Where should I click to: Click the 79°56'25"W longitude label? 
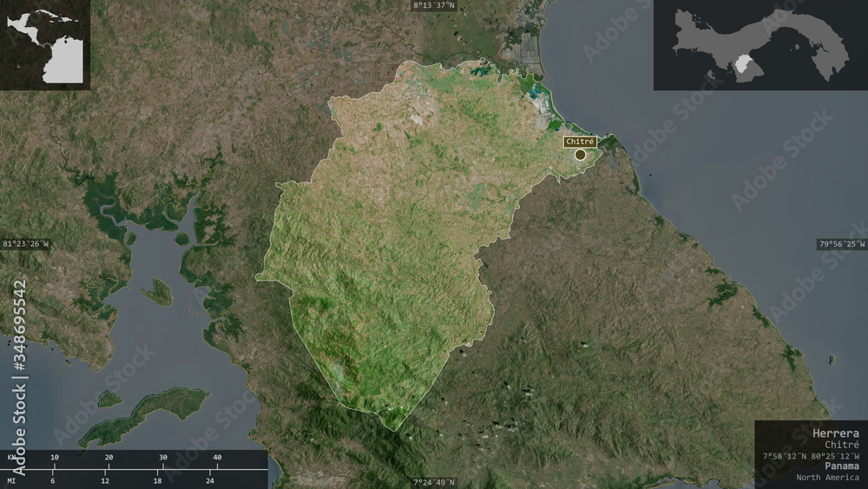pos(841,244)
